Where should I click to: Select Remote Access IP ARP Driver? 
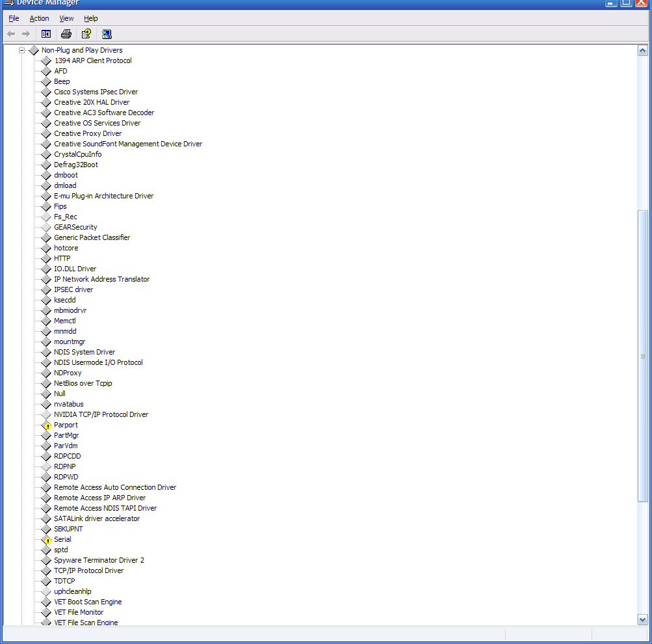point(100,498)
